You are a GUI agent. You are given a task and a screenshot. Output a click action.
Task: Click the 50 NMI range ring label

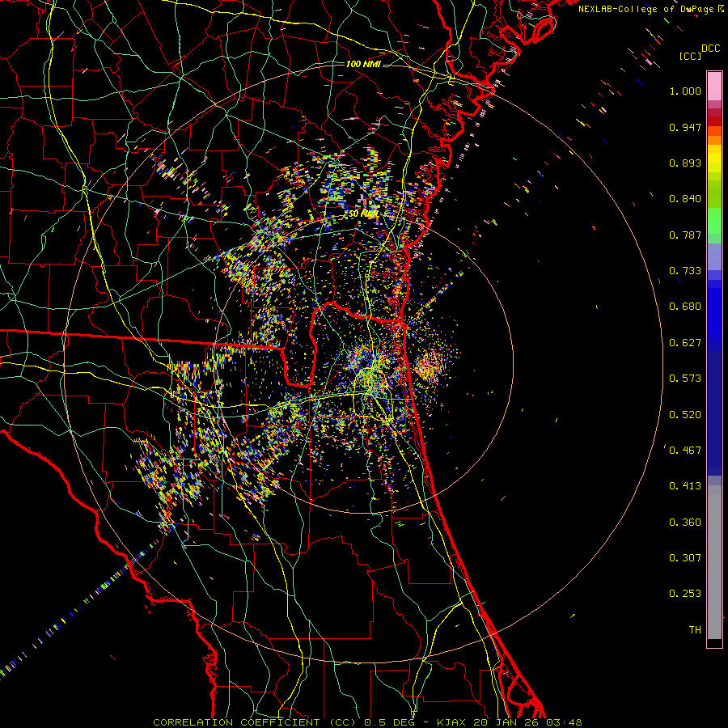click(x=362, y=214)
